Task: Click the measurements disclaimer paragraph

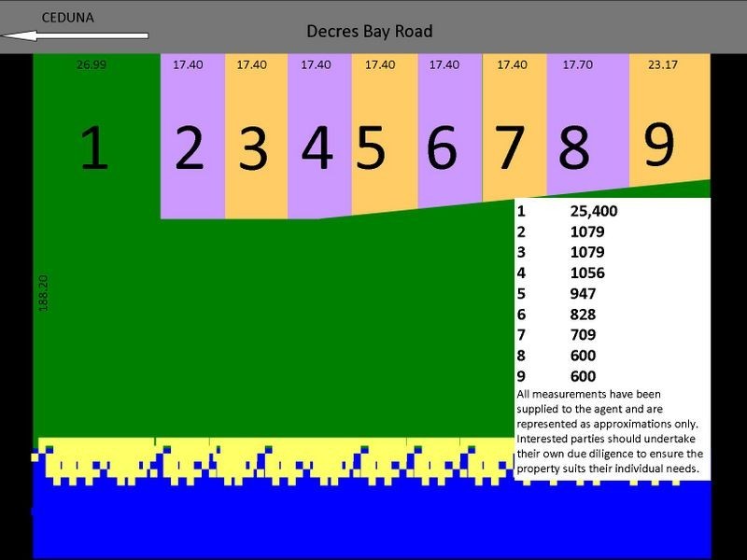Action: [x=610, y=431]
